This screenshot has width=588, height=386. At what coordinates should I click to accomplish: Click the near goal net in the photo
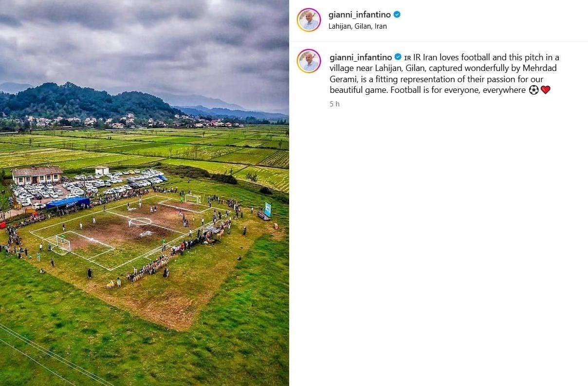63,242
